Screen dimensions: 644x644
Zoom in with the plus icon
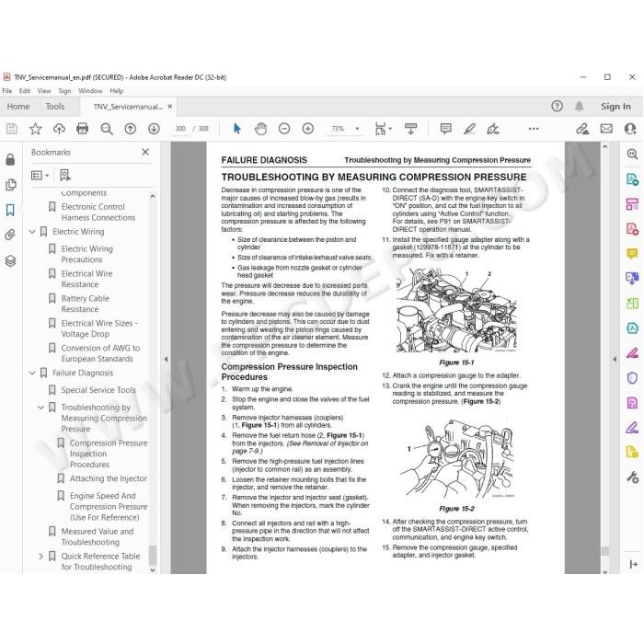pyautogui.click(x=307, y=129)
